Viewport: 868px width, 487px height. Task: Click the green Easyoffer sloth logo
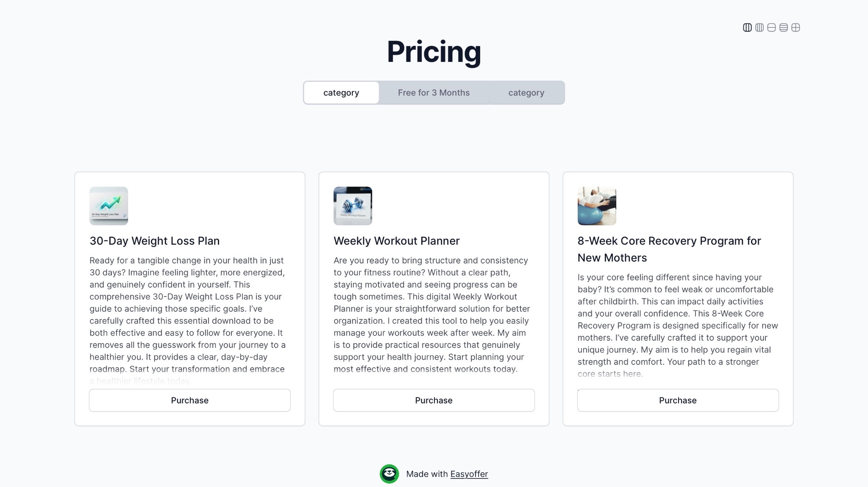click(389, 474)
